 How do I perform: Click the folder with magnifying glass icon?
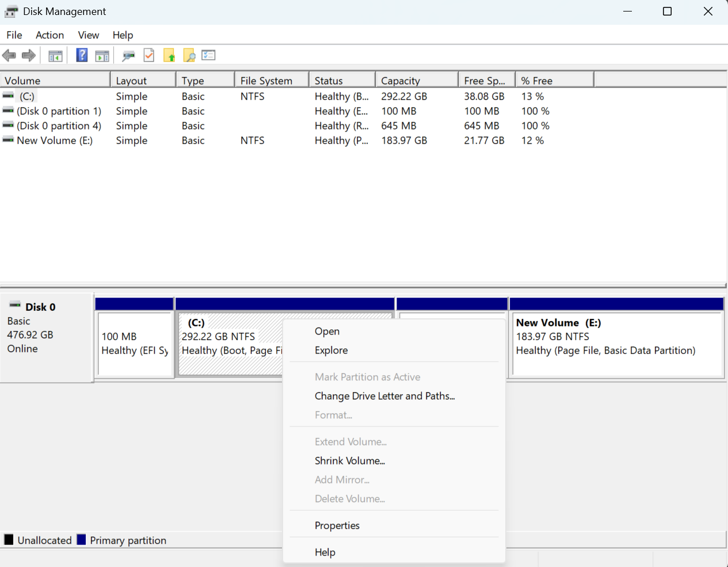[x=189, y=56]
